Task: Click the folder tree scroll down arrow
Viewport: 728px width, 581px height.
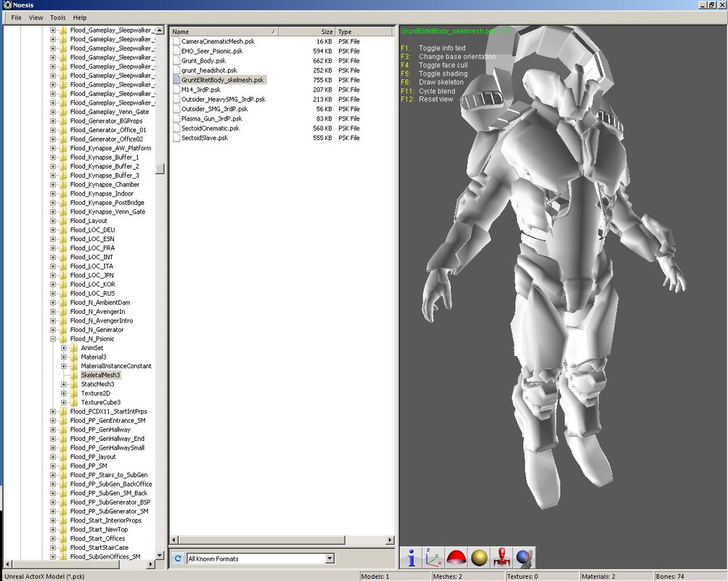Action: coord(160,556)
